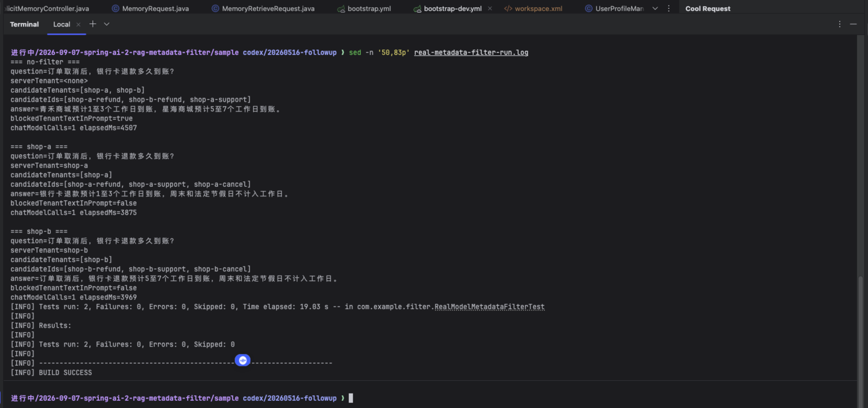This screenshot has width=868, height=408.
Task: Show the hidden editor tabs dropdown
Action: pyautogui.click(x=655, y=8)
